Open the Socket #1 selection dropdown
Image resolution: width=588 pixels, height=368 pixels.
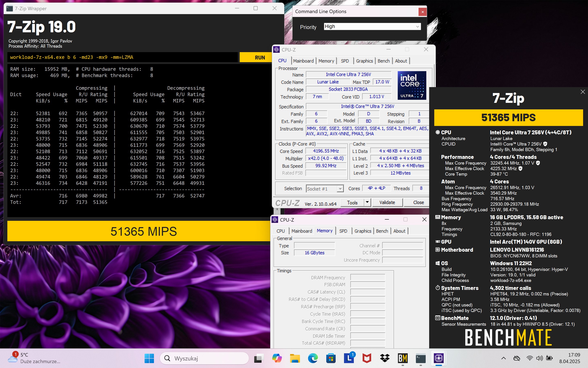coord(325,189)
